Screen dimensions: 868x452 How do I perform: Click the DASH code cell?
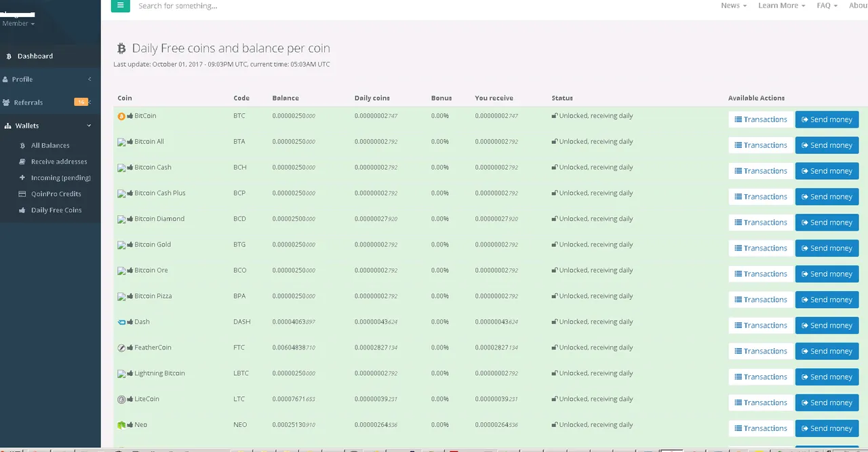pyautogui.click(x=242, y=322)
